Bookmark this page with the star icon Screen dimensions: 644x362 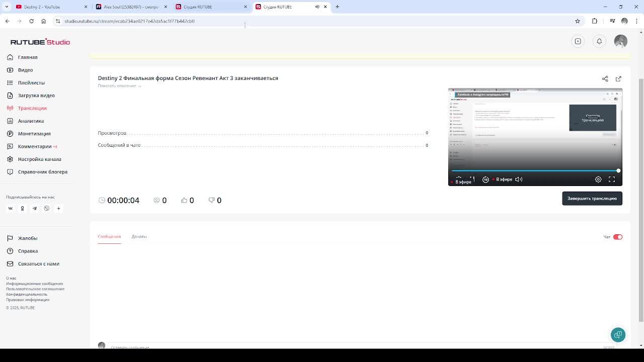click(x=578, y=21)
